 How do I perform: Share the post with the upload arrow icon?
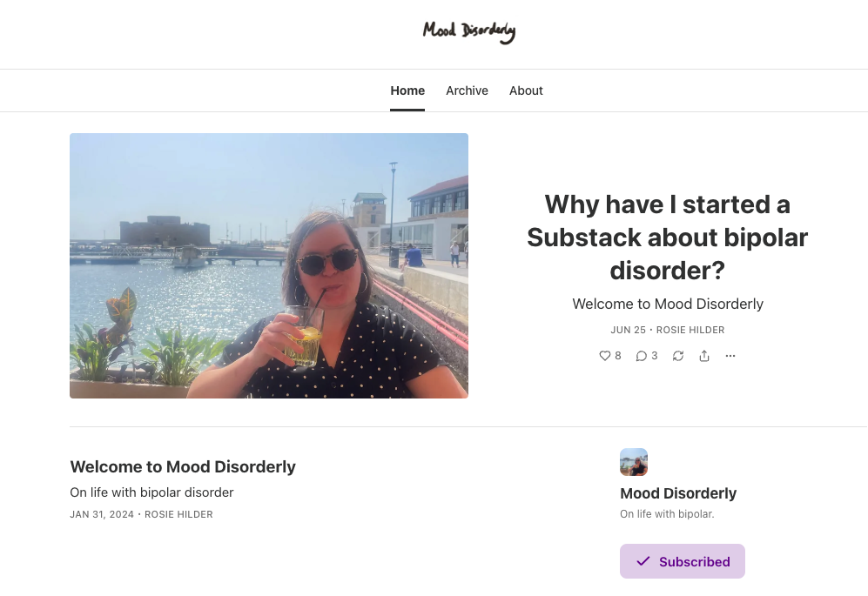[704, 356]
